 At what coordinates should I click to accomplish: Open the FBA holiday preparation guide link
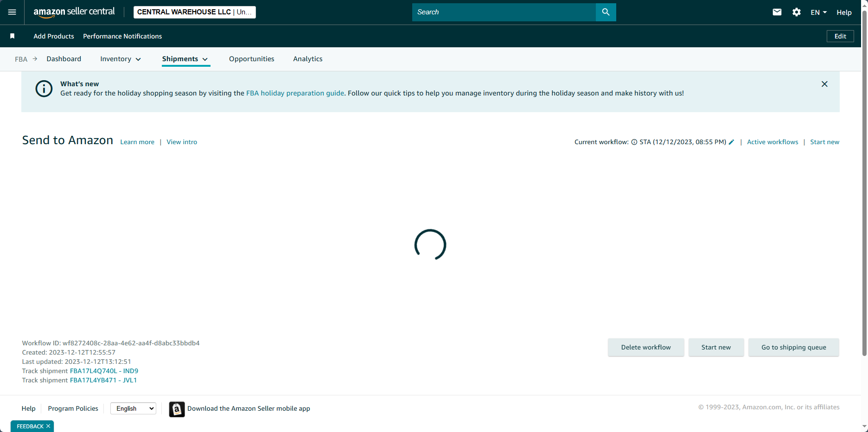[x=295, y=93]
